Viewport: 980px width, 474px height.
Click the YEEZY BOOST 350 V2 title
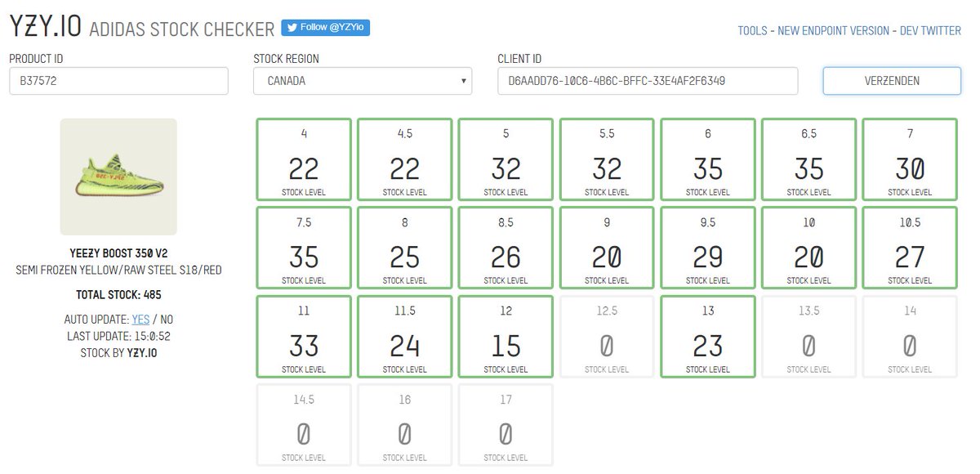pyautogui.click(x=118, y=253)
